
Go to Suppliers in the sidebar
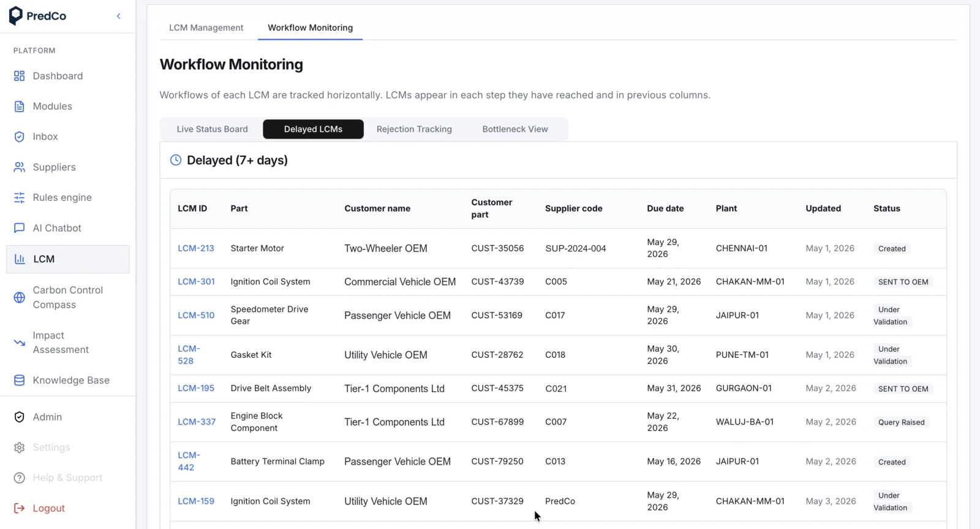[54, 167]
